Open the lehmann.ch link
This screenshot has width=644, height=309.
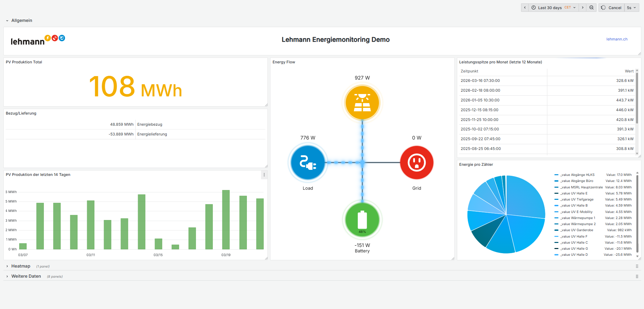tap(617, 39)
